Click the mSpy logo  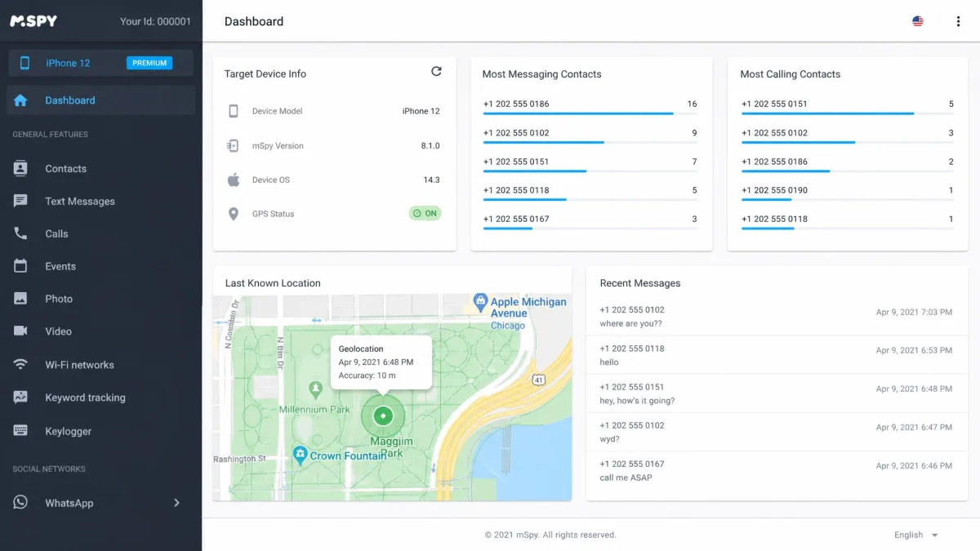coord(33,21)
